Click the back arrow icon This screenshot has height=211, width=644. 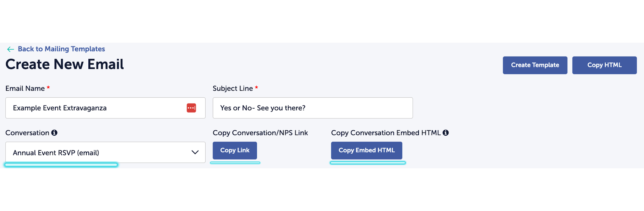pyautogui.click(x=10, y=49)
